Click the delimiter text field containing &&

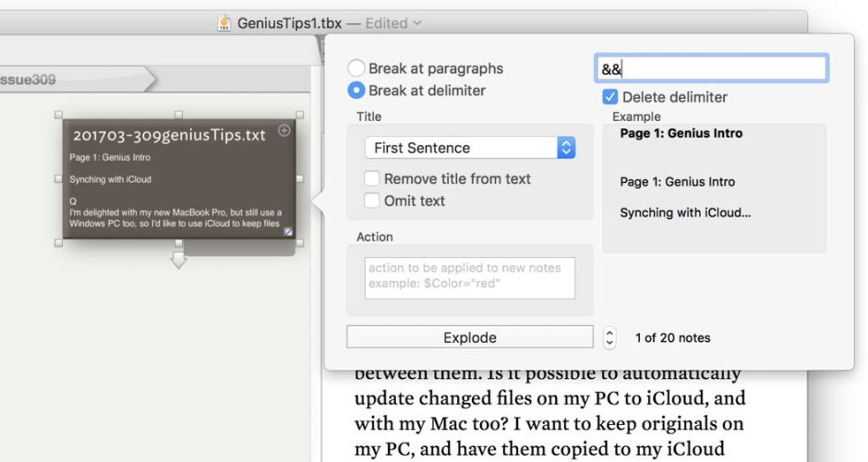point(710,68)
